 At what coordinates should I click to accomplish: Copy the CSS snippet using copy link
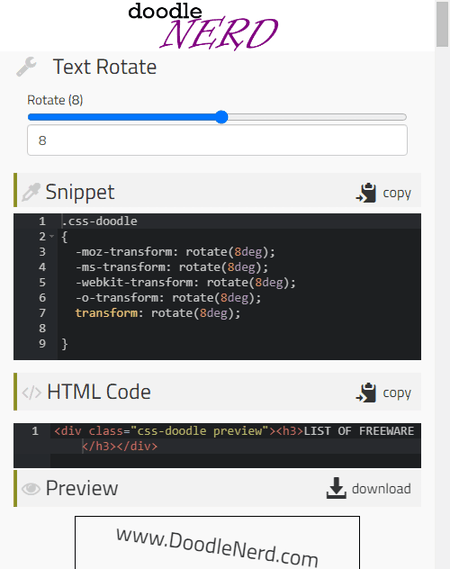tap(397, 193)
